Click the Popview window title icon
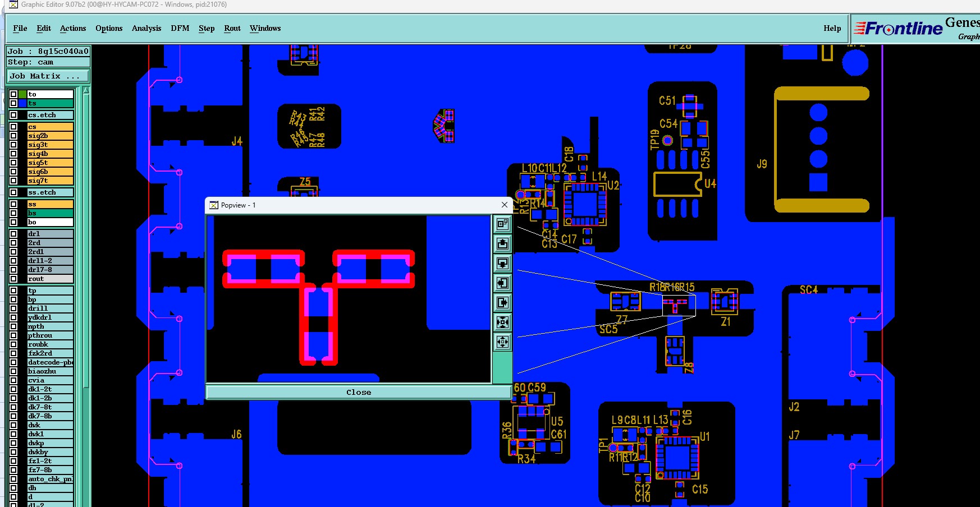Screen dimensions: 980x507 (214, 205)
